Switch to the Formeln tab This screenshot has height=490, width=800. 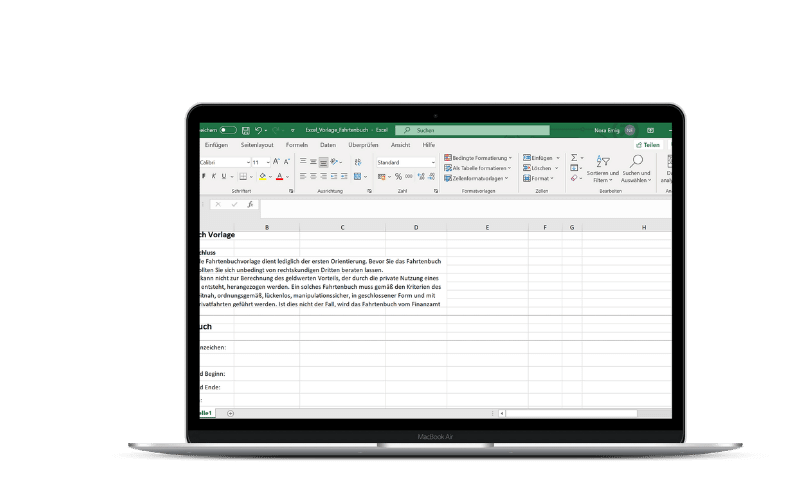(296, 145)
